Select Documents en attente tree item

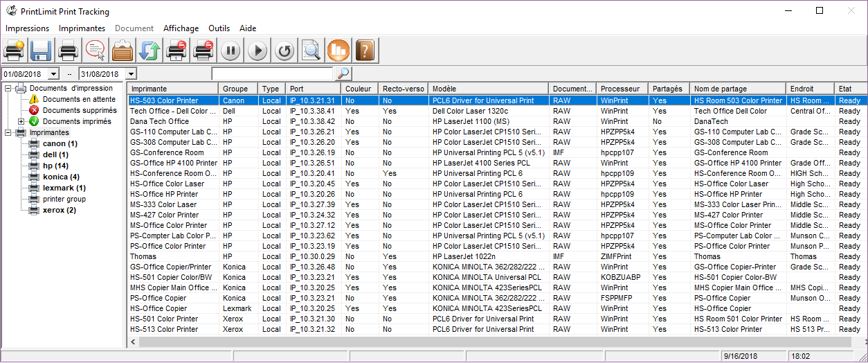(x=79, y=99)
